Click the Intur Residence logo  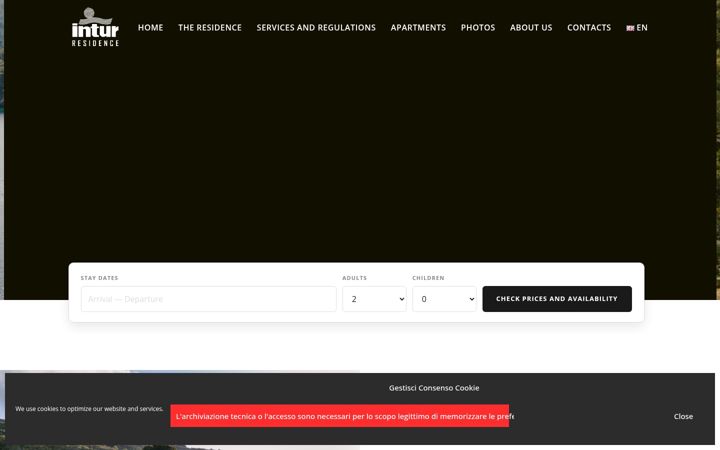(95, 27)
